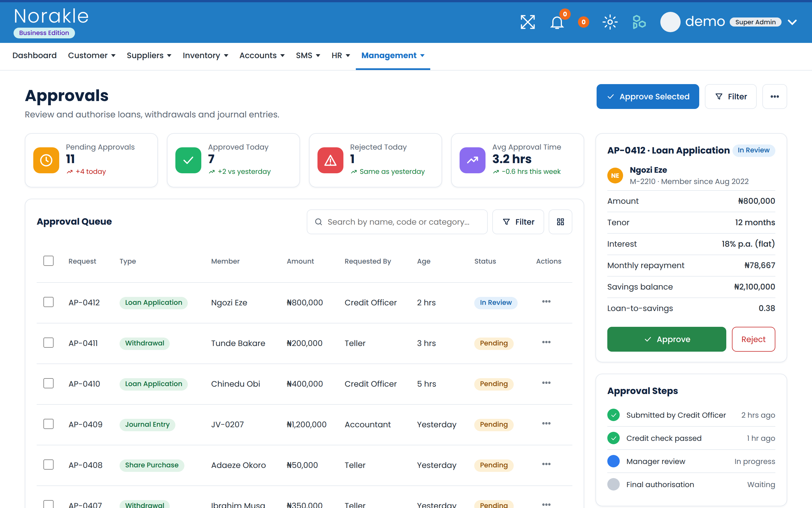Open actions menu for AP-0412

(x=546, y=301)
